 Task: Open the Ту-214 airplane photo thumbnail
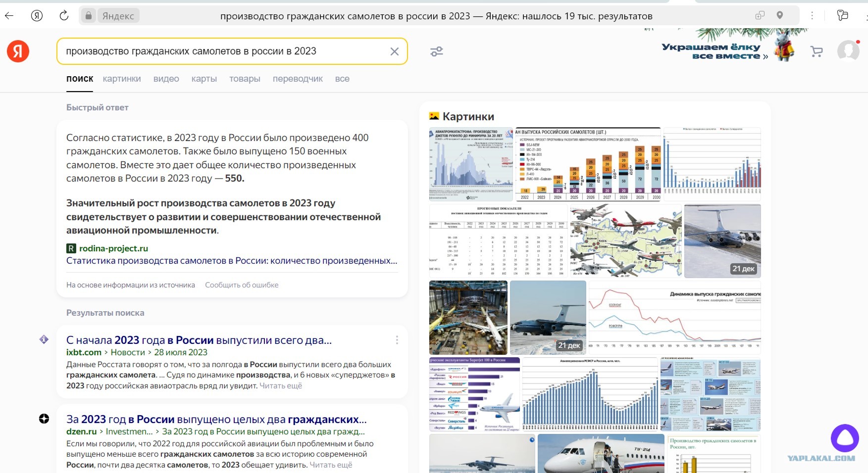[601, 454]
